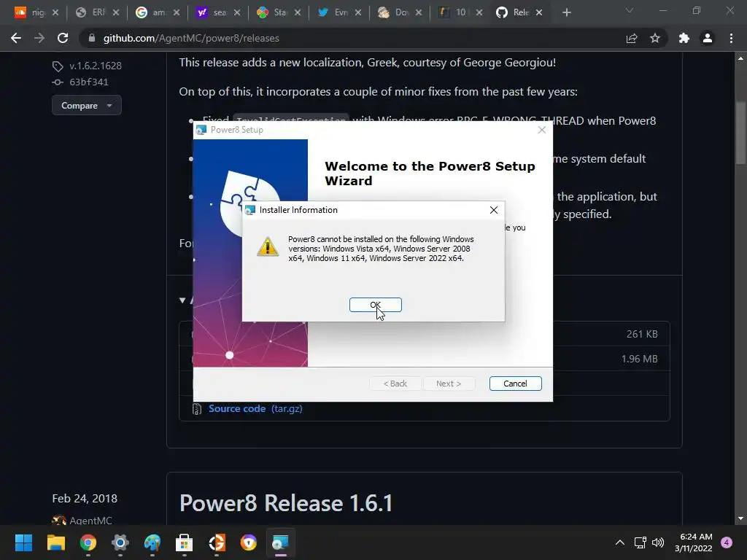Open the Chrome extensions puzzle icon
The height and width of the screenshot is (560, 747).
(684, 38)
